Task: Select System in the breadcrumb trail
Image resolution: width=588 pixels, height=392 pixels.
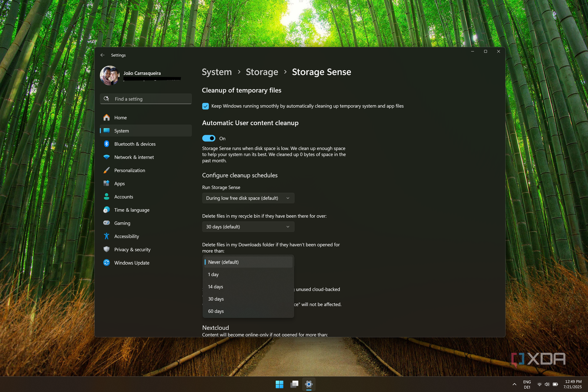Action: pos(216,72)
